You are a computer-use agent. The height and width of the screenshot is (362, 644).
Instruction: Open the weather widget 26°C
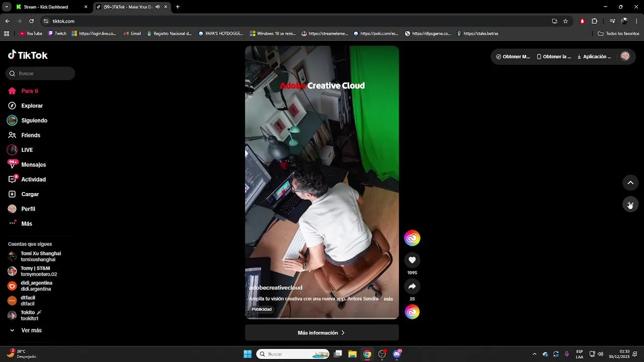point(21,354)
